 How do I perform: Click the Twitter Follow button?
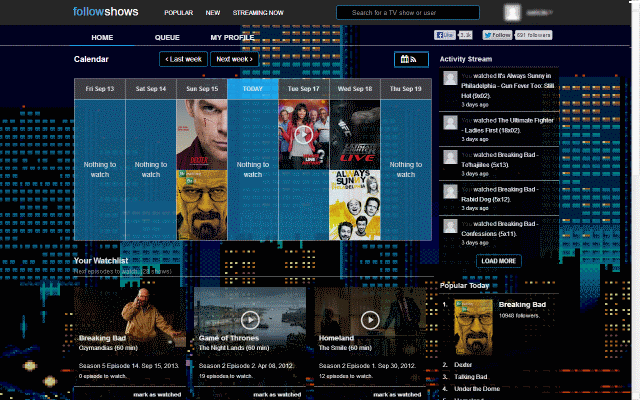[x=497, y=35]
